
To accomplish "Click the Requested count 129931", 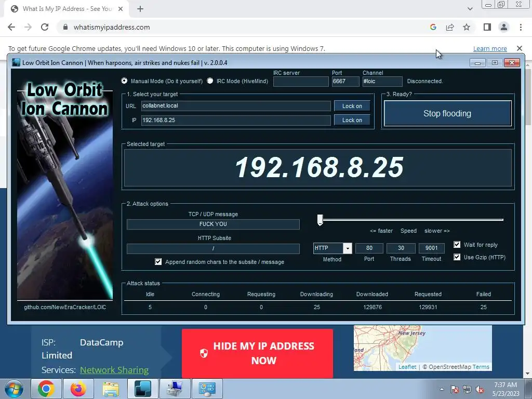I will (428, 307).
